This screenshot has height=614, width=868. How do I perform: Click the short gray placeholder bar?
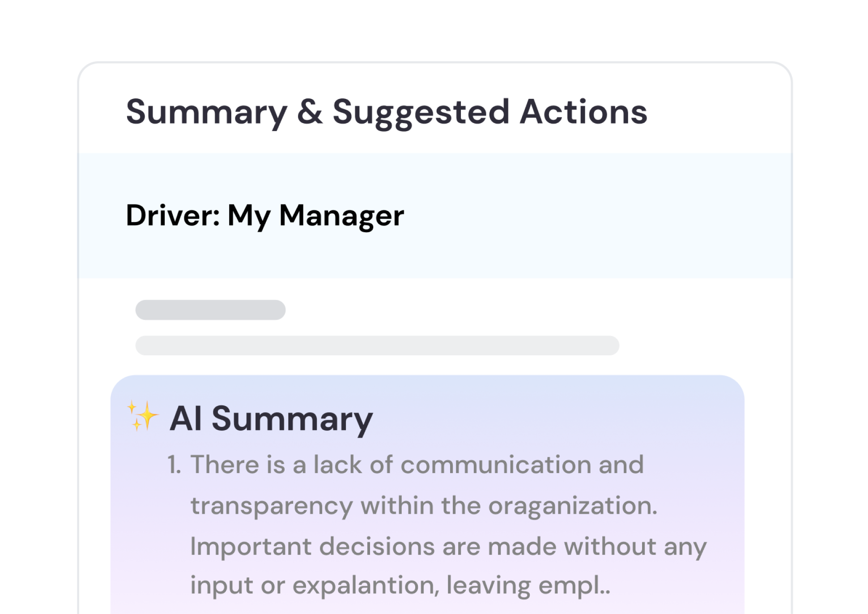pos(210,310)
